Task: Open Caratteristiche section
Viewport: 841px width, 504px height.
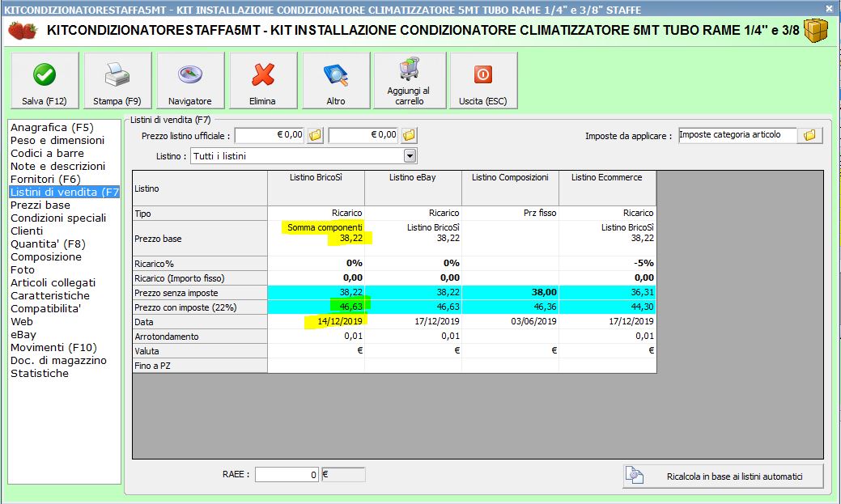Action: tap(50, 295)
